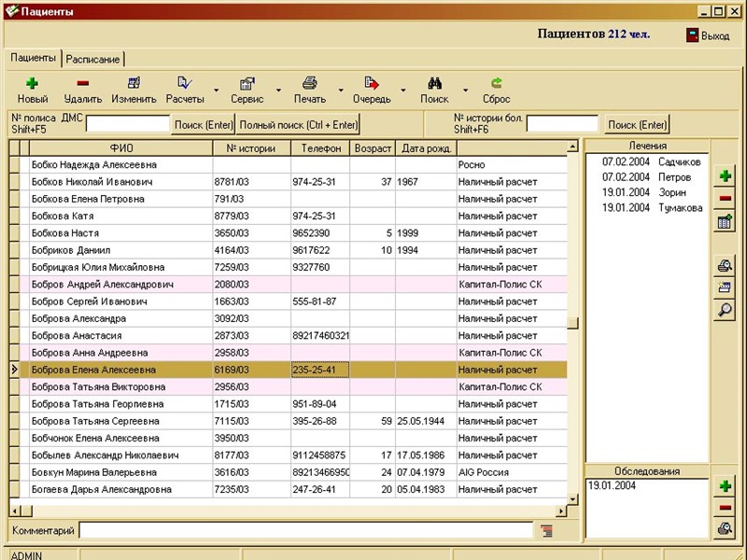Add a treatment with Лечения green plus
The width and height of the screenshot is (747, 560).
(726, 176)
